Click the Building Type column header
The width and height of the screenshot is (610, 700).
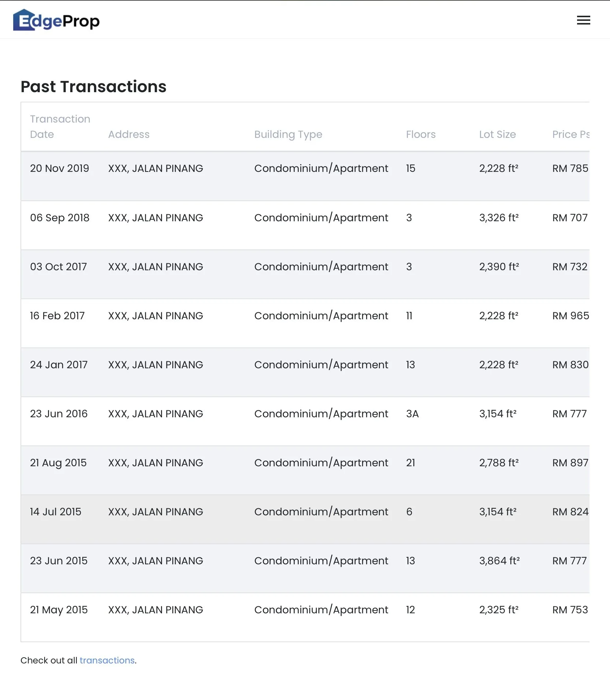288,134
